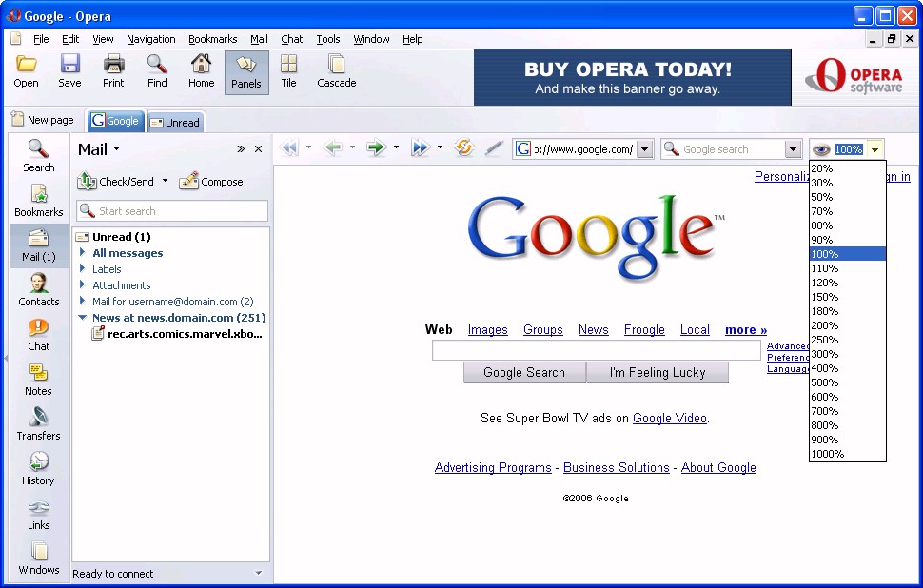Open the About Google link
This screenshot has height=588, width=923.
click(x=718, y=467)
